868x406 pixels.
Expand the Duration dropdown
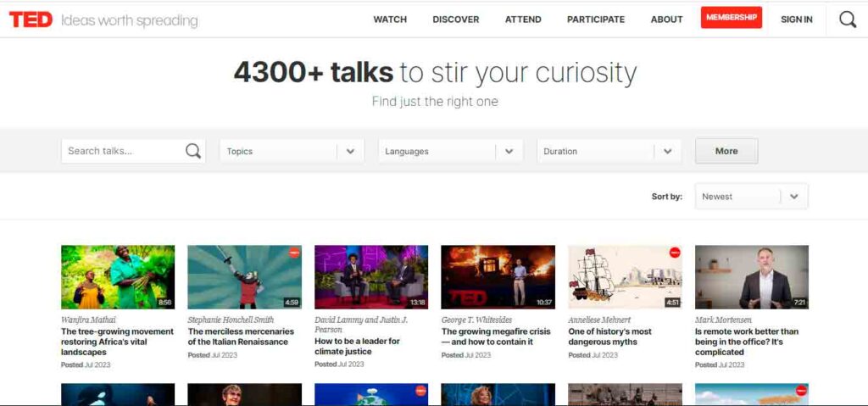[609, 152]
